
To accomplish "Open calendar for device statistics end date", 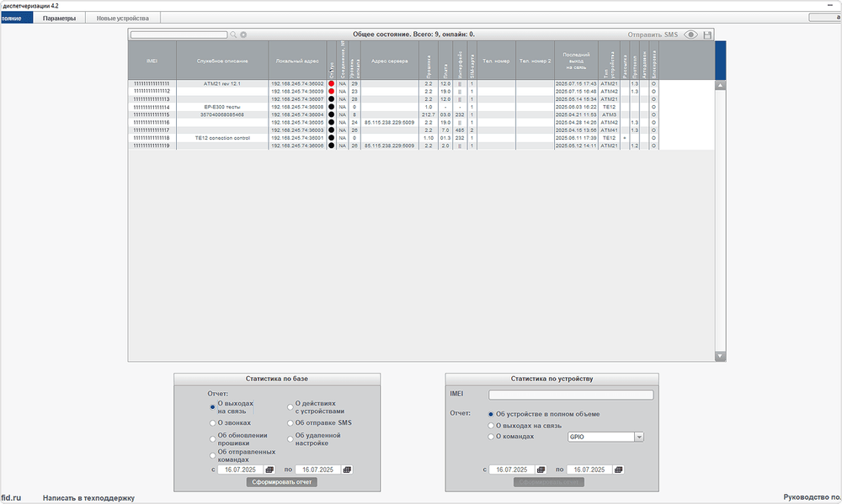I will click(619, 470).
